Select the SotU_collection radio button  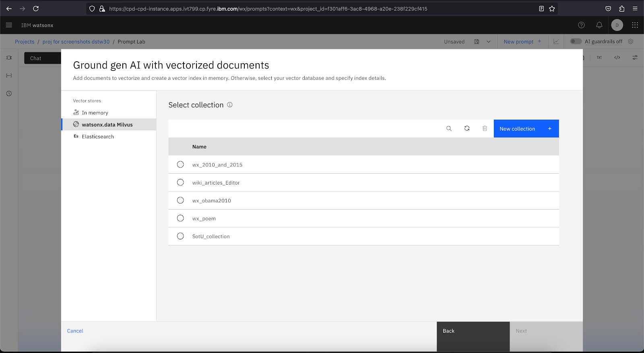tap(180, 236)
